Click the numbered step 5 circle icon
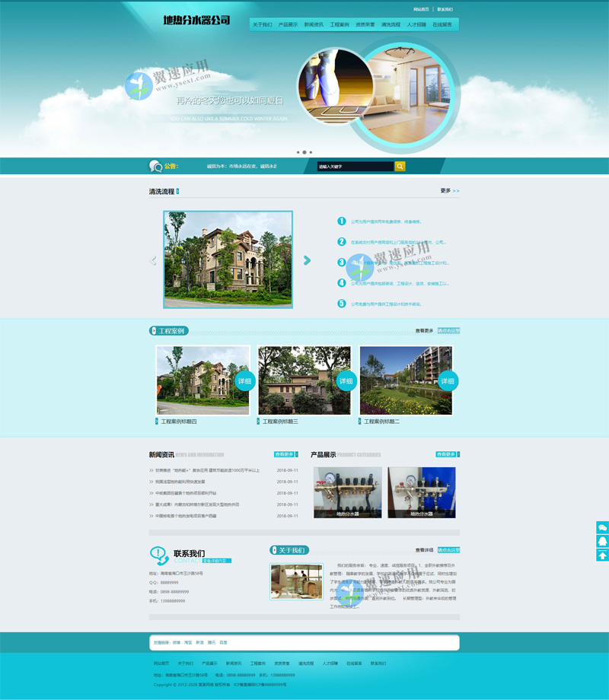The image size is (609, 700). [x=342, y=304]
